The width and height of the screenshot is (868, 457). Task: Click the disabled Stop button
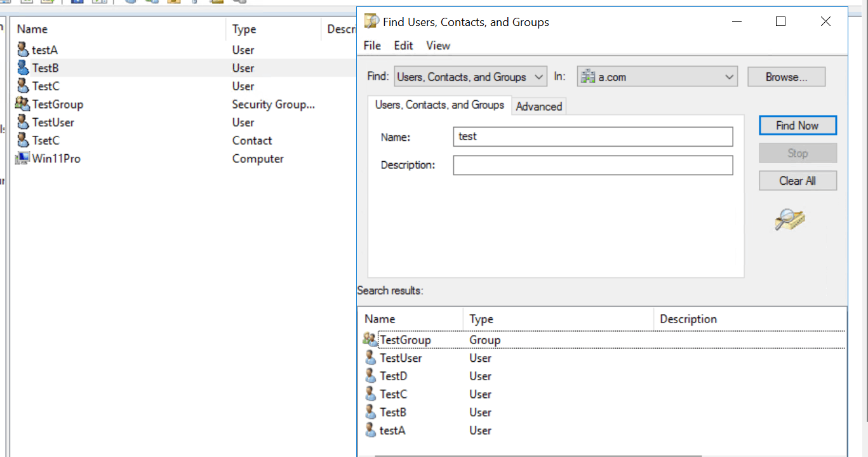coord(798,153)
